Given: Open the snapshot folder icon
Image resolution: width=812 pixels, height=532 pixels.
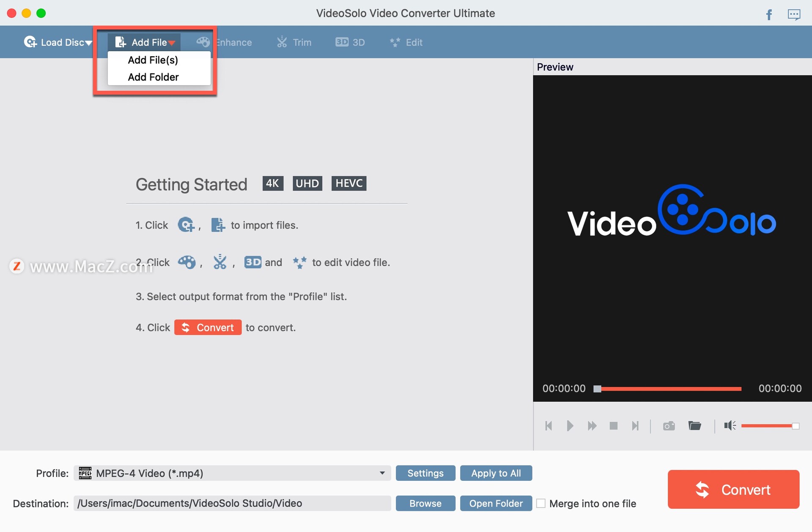Looking at the screenshot, I should [694, 426].
